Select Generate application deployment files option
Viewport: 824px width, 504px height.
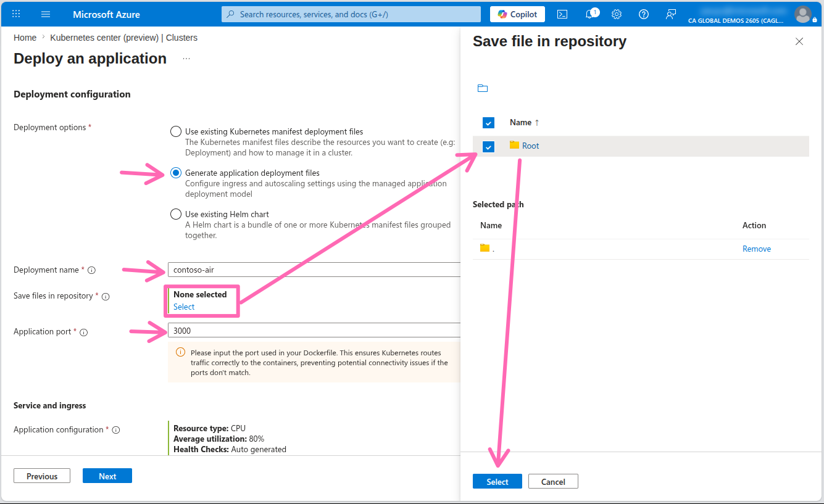(x=175, y=173)
